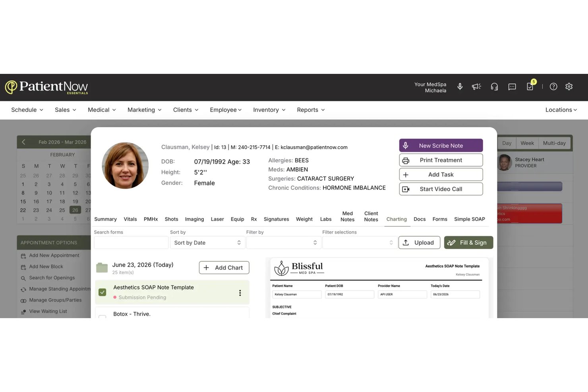Open the Simple SOAP tab
The image size is (588, 392).
click(470, 219)
